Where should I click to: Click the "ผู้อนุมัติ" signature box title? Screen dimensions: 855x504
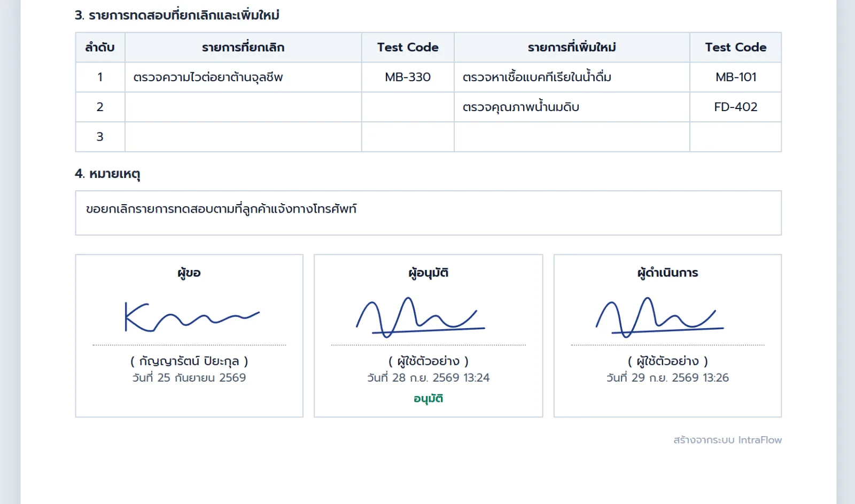[x=429, y=273]
